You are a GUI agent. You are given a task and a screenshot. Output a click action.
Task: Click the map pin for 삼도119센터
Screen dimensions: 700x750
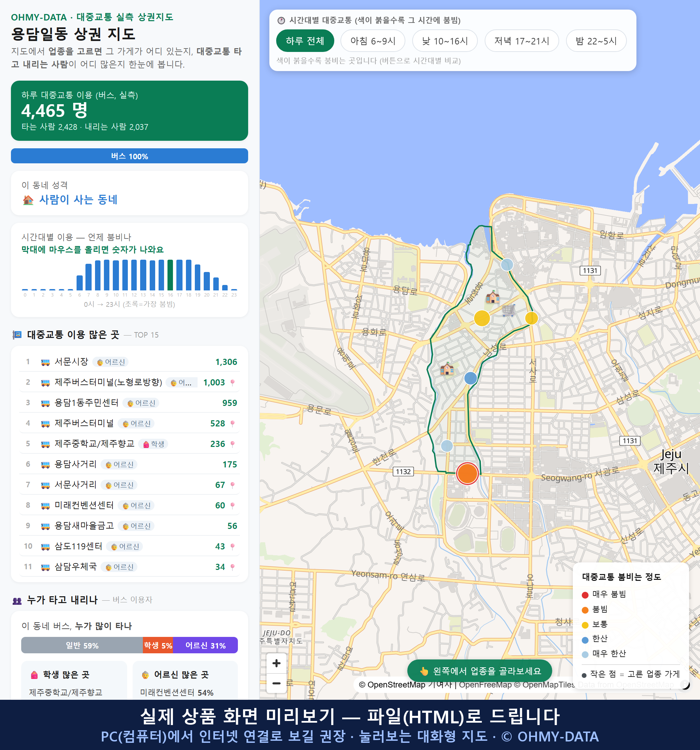232,547
